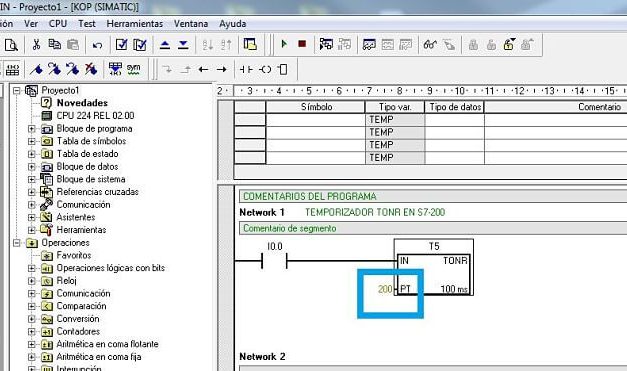Expand Bloque de programa node
Image resolution: width=627 pixels, height=371 pixels.
(32, 129)
